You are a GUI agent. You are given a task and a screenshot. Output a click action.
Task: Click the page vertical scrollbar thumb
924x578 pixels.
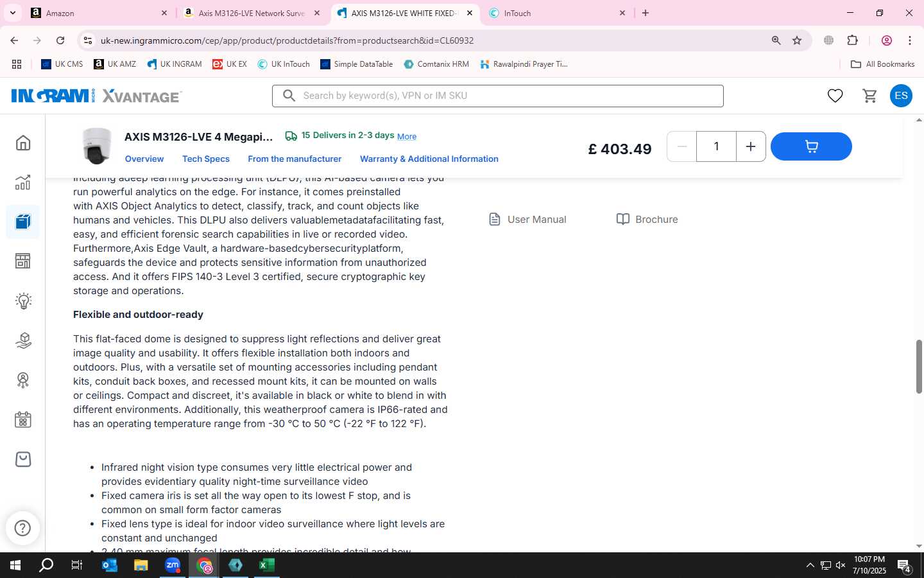(x=919, y=367)
